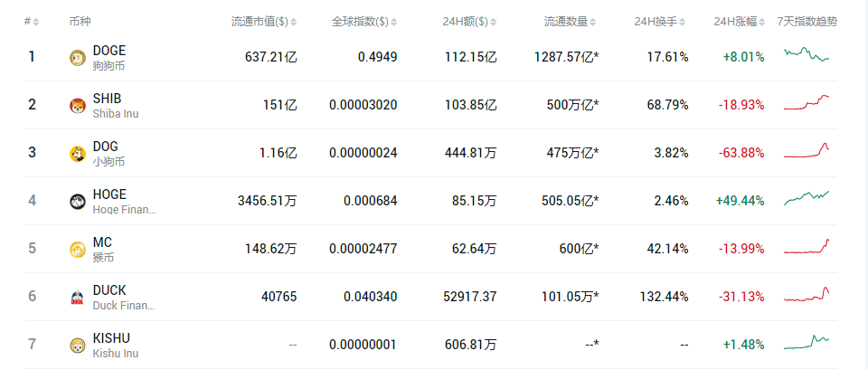Viewport: 868px width, 370px height.
Task: Click the DOG 小狗币 logo icon
Action: pos(78,154)
